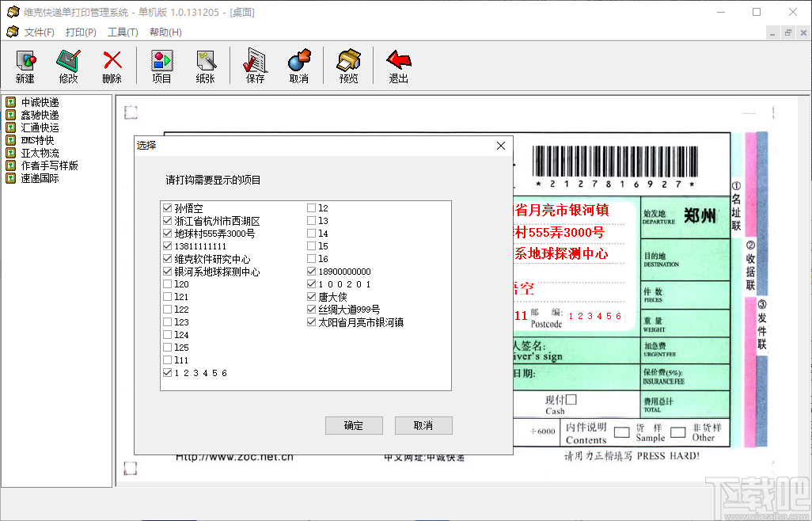Viewport: 812px width, 521px height.
Task: Open paper settings via 纸张 icon
Action: [x=206, y=65]
